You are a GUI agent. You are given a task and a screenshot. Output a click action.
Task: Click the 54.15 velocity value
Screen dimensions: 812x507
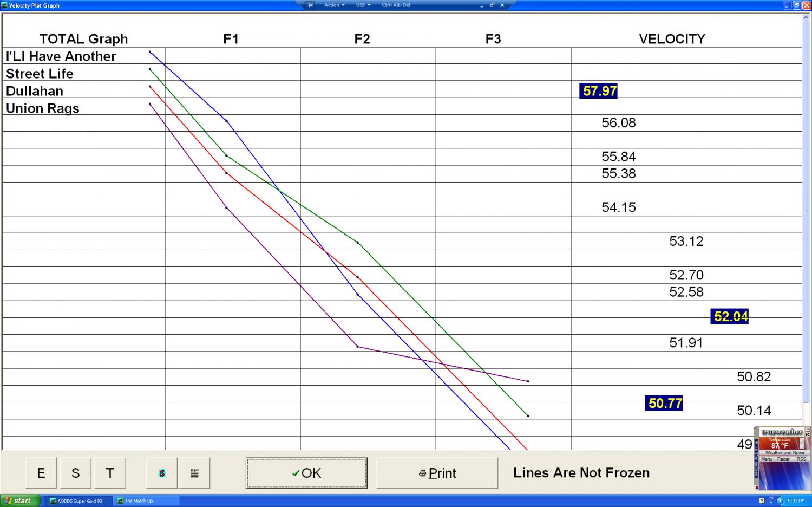point(619,207)
